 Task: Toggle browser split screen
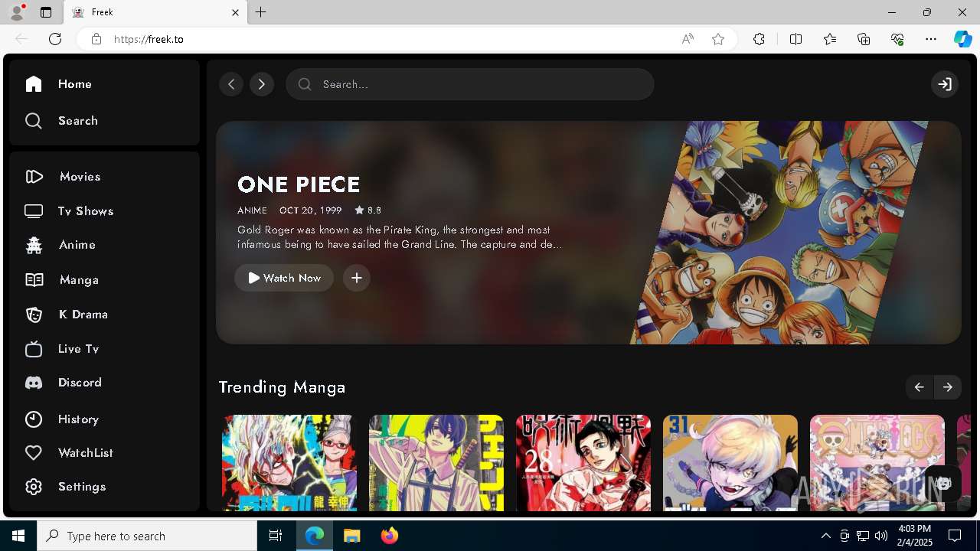point(795,39)
